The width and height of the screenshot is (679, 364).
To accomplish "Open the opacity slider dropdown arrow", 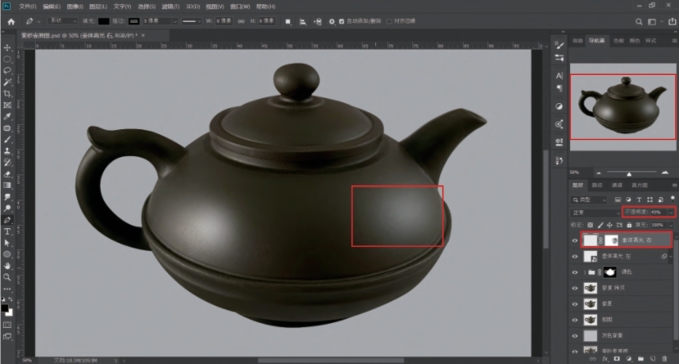I will click(671, 213).
